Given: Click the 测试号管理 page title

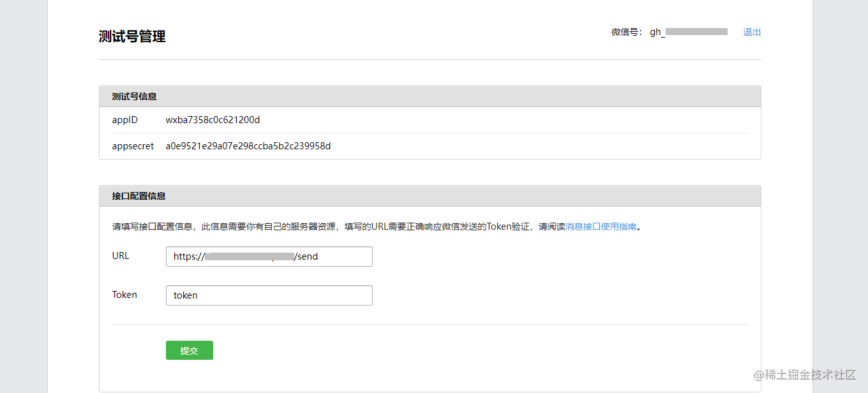Looking at the screenshot, I should coord(132,36).
